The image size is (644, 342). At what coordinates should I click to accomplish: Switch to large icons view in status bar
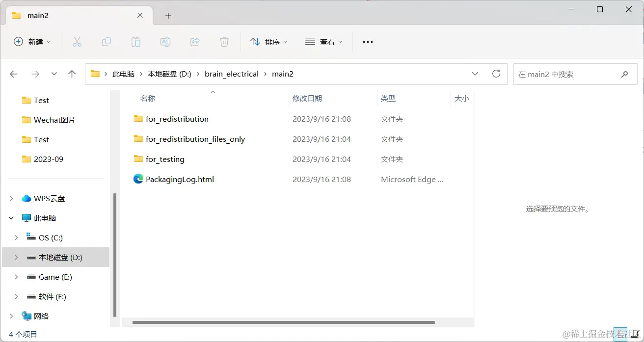634,334
